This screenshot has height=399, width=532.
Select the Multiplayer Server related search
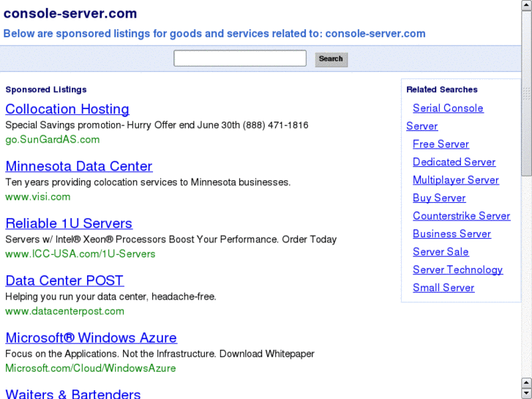pos(456,180)
